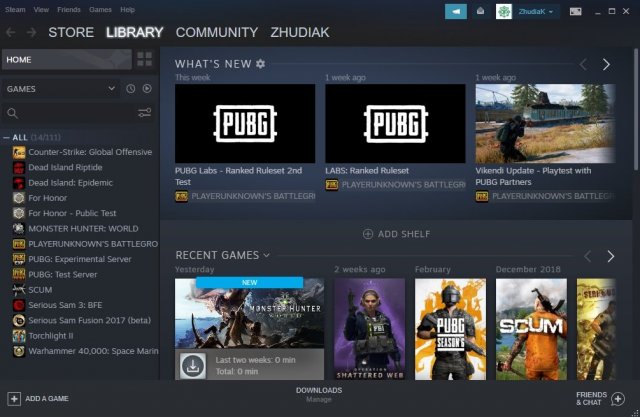Open the Friends menu
This screenshot has height=417, width=640.
pyautogui.click(x=69, y=9)
